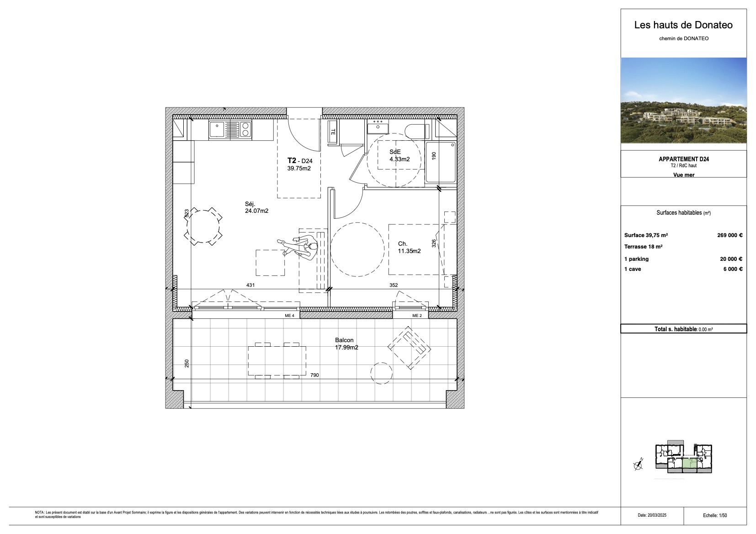Click the 'Vue mer' label

(684, 175)
